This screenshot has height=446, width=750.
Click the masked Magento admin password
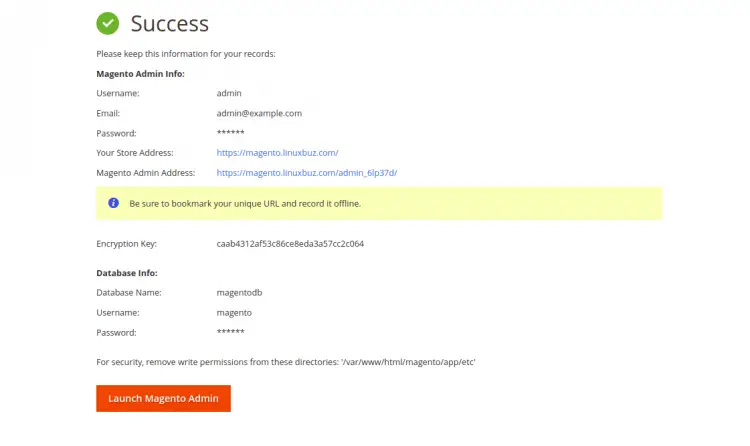[x=230, y=133]
